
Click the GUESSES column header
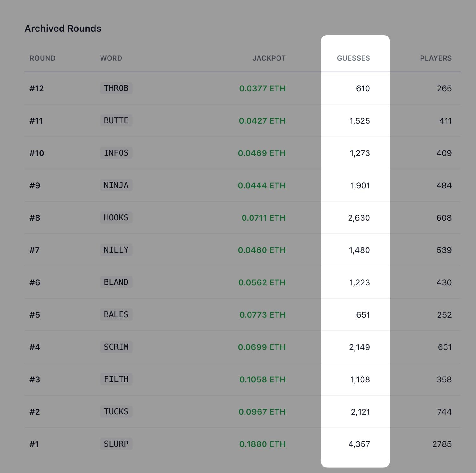click(353, 58)
